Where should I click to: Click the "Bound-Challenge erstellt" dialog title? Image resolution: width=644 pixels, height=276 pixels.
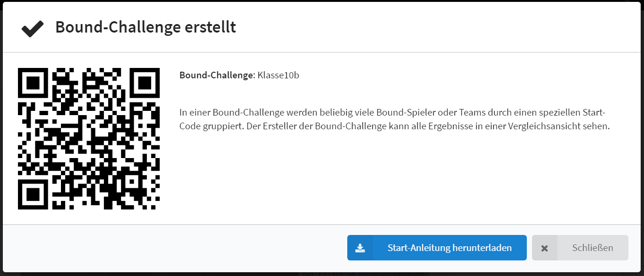tap(146, 27)
